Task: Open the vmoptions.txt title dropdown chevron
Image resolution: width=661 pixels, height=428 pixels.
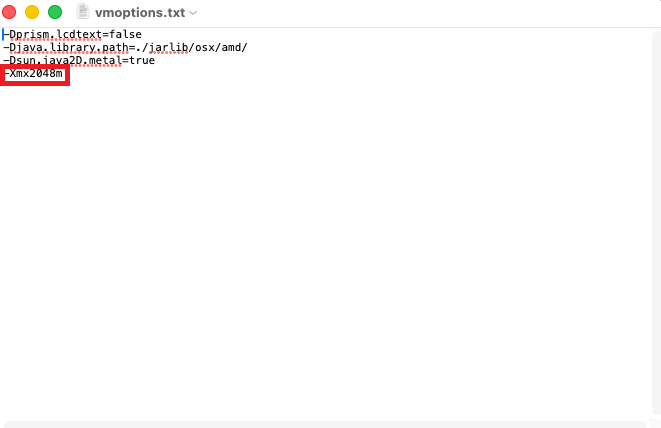Action: point(193,13)
